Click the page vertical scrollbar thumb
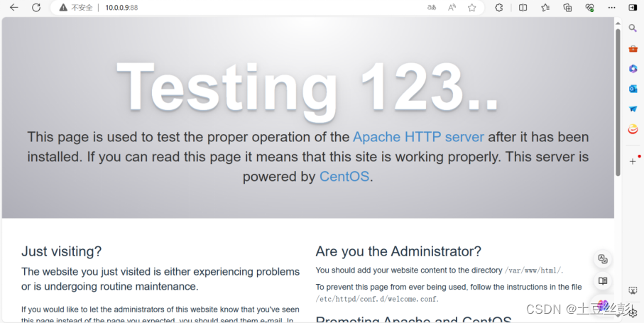Screen dimensions: 644x323 (618, 103)
